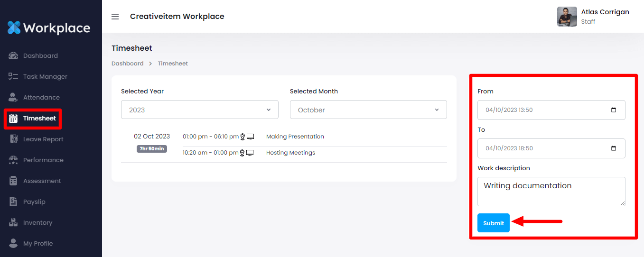
Task: Open the Leave Report page
Action: (x=43, y=139)
